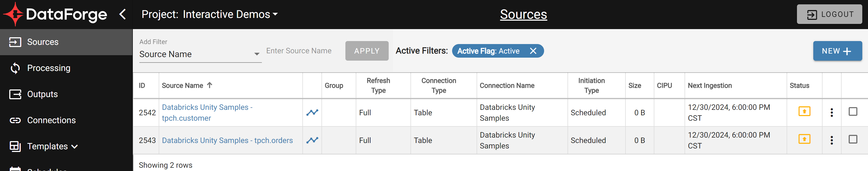The height and width of the screenshot is (171, 868).
Task: Click the Processing refresh icon
Action: pos(15,68)
